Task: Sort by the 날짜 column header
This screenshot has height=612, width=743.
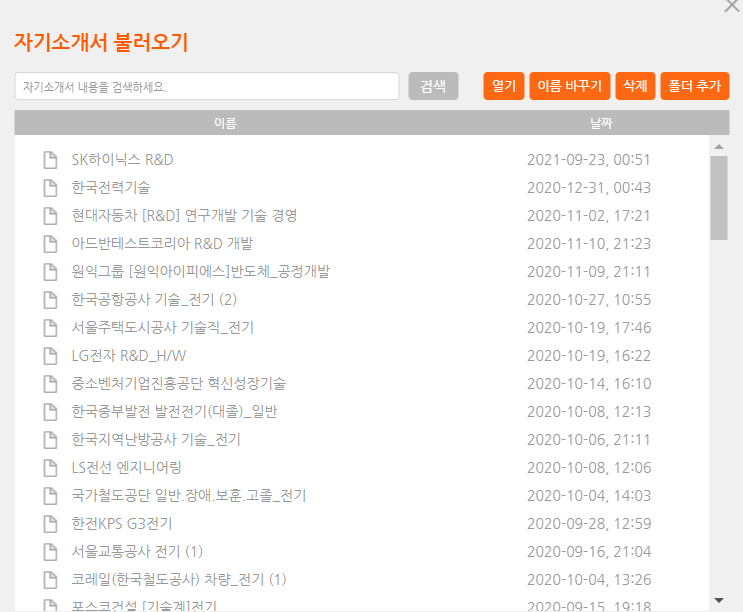Action: (601, 123)
